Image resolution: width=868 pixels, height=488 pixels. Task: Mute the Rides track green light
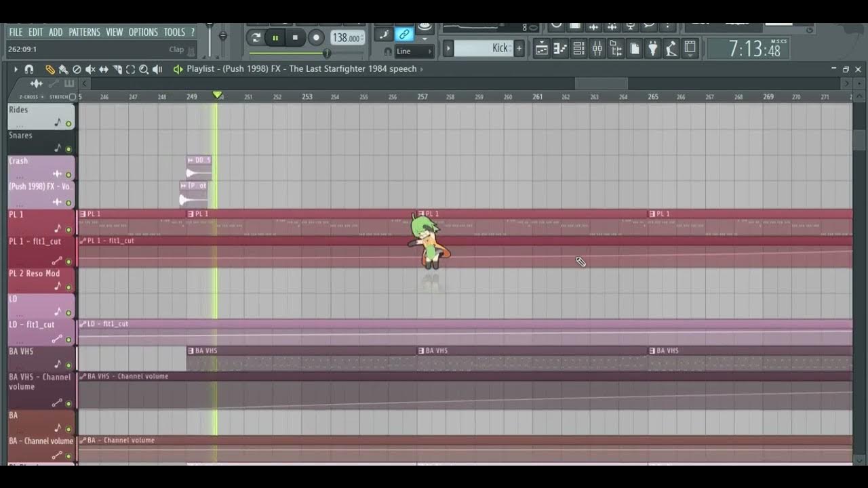[x=68, y=124]
